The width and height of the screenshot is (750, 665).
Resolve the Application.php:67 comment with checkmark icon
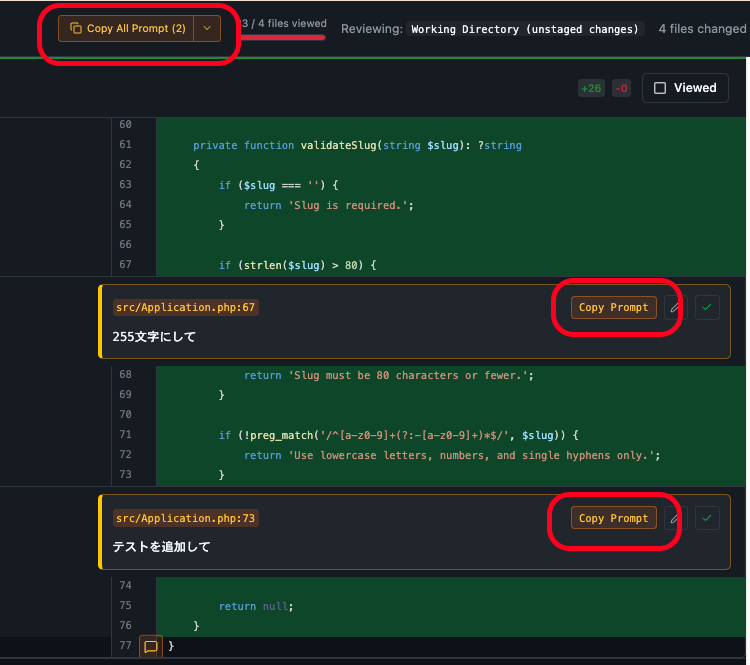[x=707, y=308]
